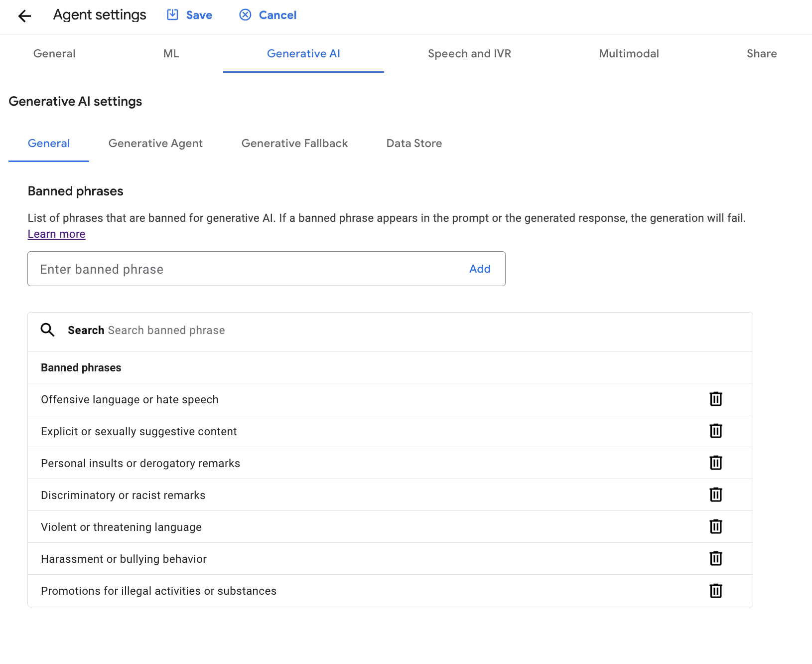Open the Speech and IVR tab
This screenshot has height=664, width=812.
click(469, 53)
